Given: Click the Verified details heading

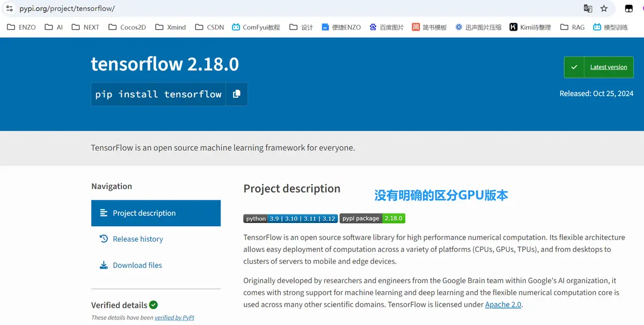Looking at the screenshot, I should (119, 305).
